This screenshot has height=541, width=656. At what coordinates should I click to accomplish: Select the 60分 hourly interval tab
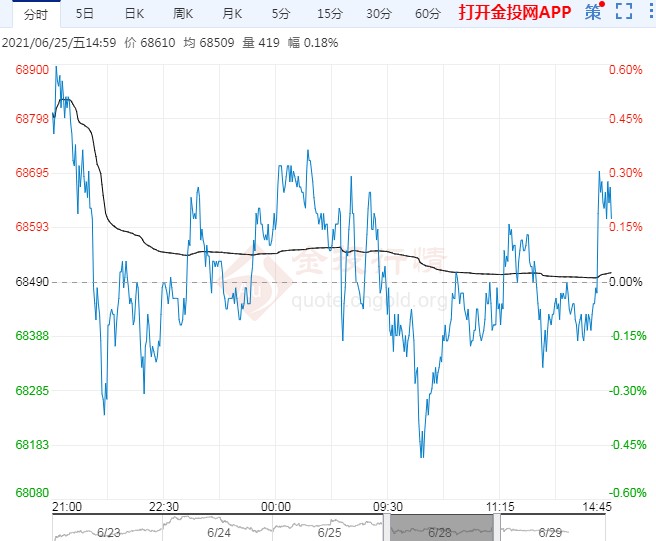tap(427, 14)
